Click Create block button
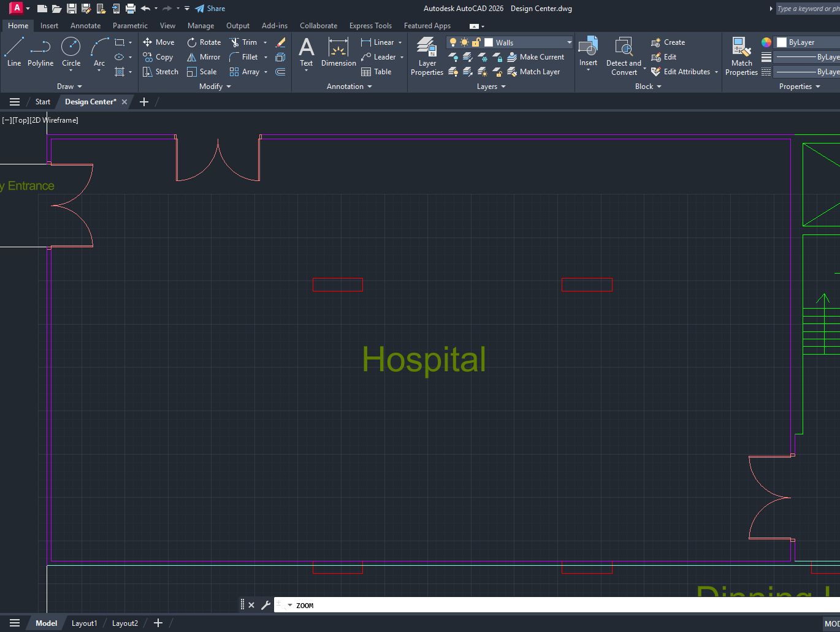The width and height of the screenshot is (840, 632). coord(668,42)
